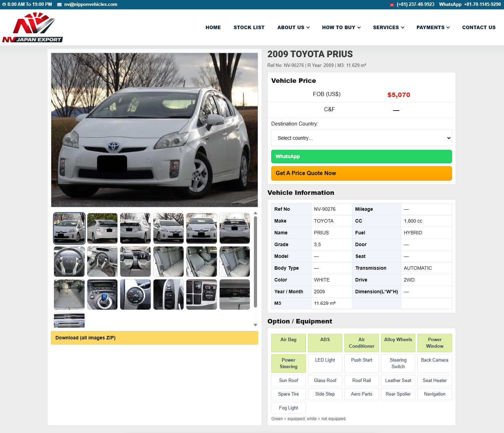Image resolution: width=504 pixels, height=433 pixels.
Task: Click Get A Price Quote Now button
Action: click(362, 173)
